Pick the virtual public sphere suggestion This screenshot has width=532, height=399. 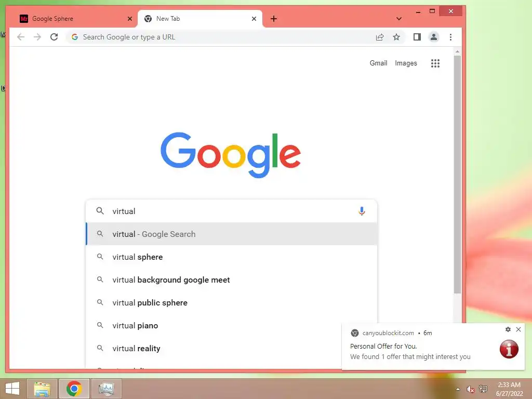point(231,303)
